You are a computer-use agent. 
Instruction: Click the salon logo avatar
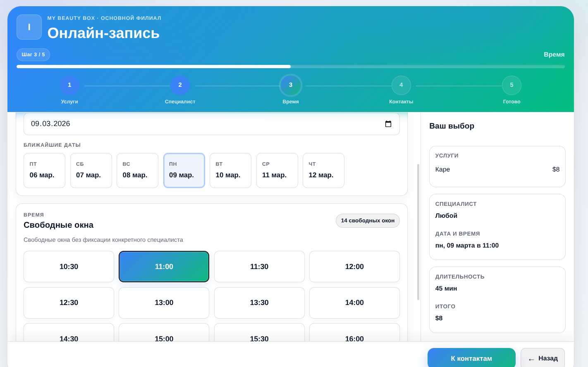pos(29,27)
